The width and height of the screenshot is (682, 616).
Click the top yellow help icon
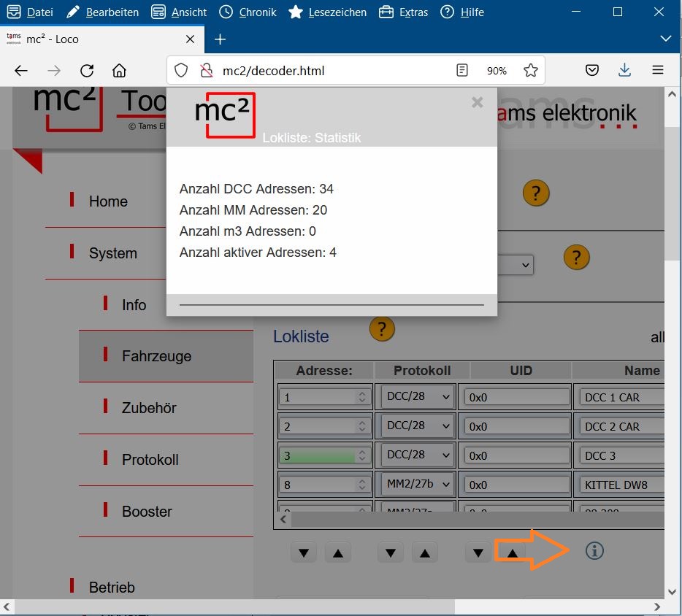tap(536, 193)
